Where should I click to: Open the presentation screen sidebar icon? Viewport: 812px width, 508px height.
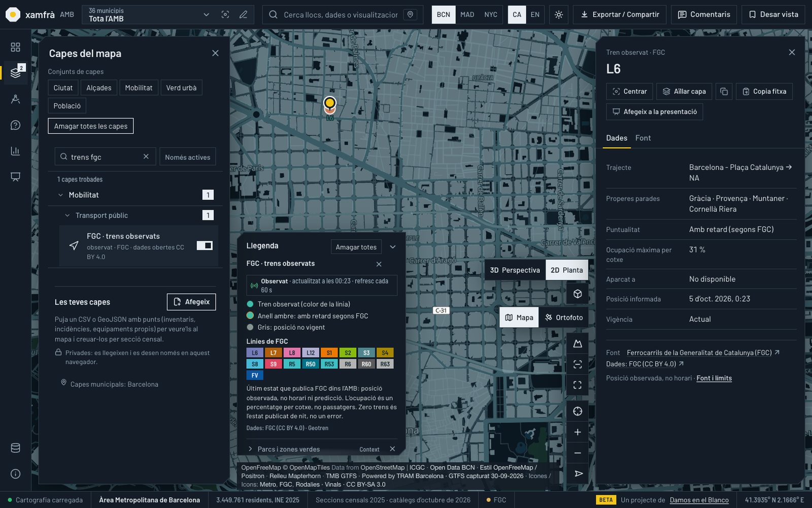click(x=15, y=177)
